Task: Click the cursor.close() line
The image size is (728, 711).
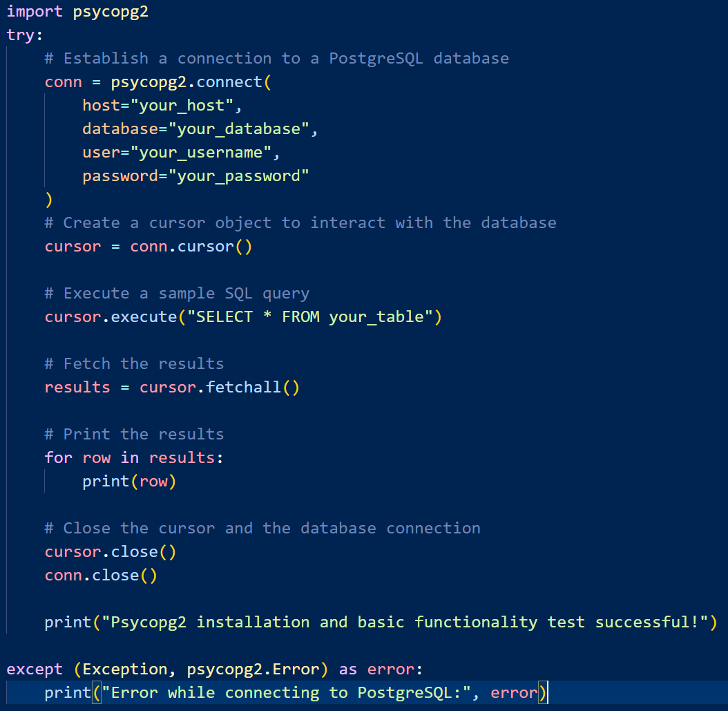Action: tap(111, 552)
